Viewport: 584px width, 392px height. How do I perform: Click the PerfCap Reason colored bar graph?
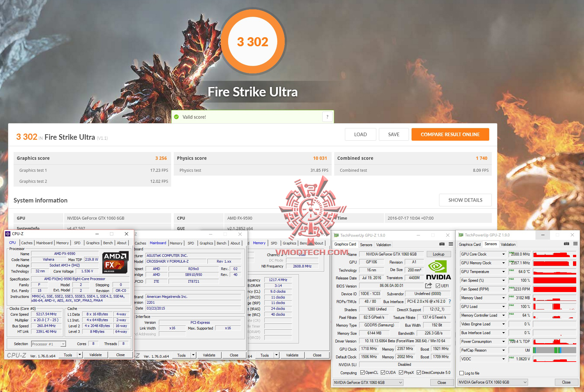tap(555, 350)
